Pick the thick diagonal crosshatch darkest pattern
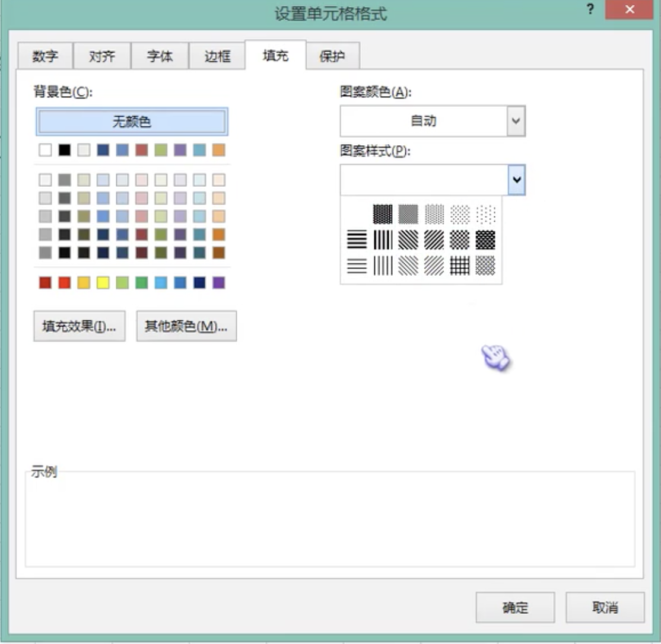This screenshot has height=644, width=661. coord(485,240)
